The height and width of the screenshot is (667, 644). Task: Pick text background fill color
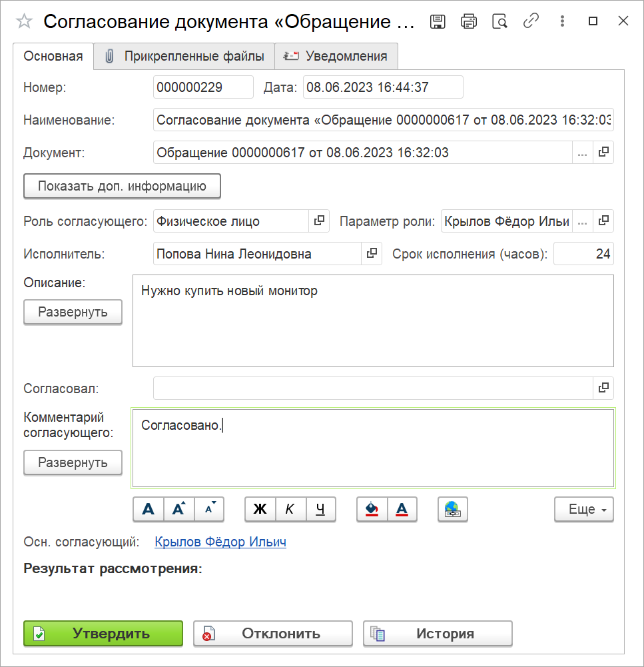click(372, 509)
